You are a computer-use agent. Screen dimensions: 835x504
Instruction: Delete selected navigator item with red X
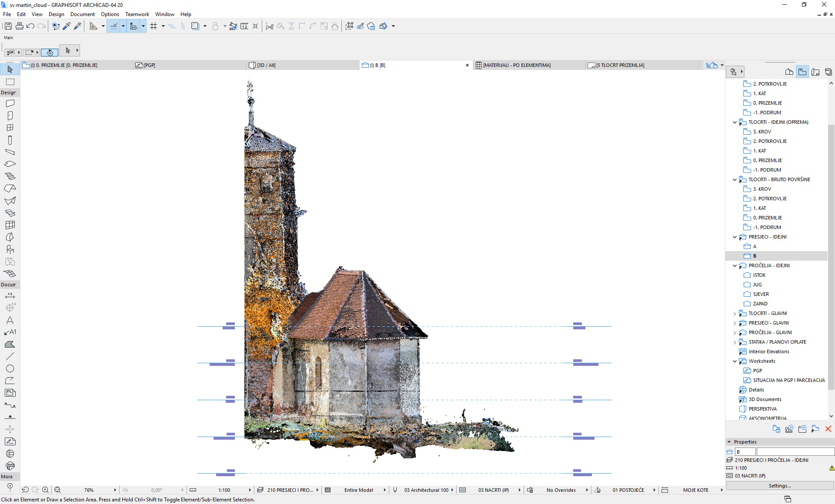pyautogui.click(x=828, y=429)
